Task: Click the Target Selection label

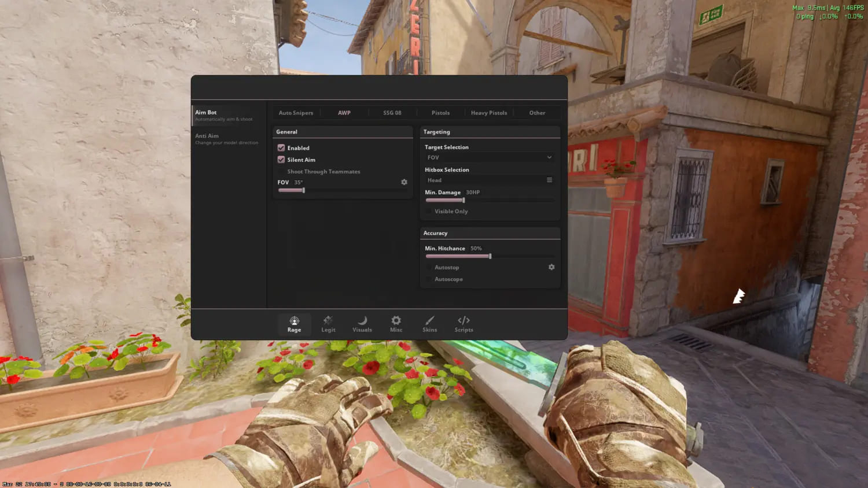Action: [447, 147]
